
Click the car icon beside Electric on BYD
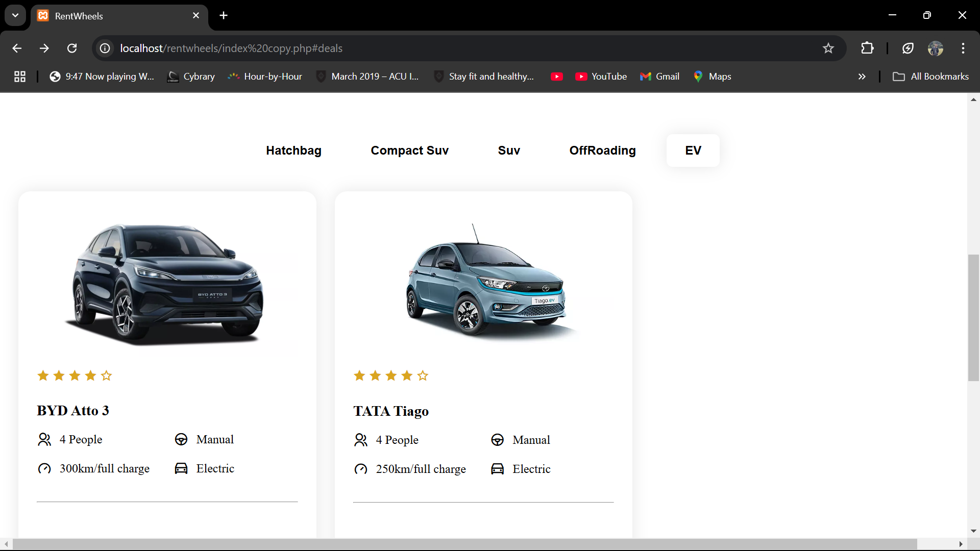(181, 468)
